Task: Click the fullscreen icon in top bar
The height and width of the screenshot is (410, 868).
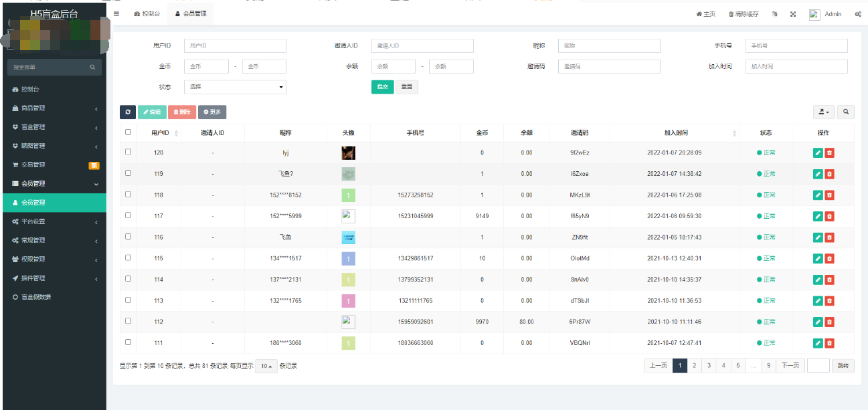Action: point(793,14)
